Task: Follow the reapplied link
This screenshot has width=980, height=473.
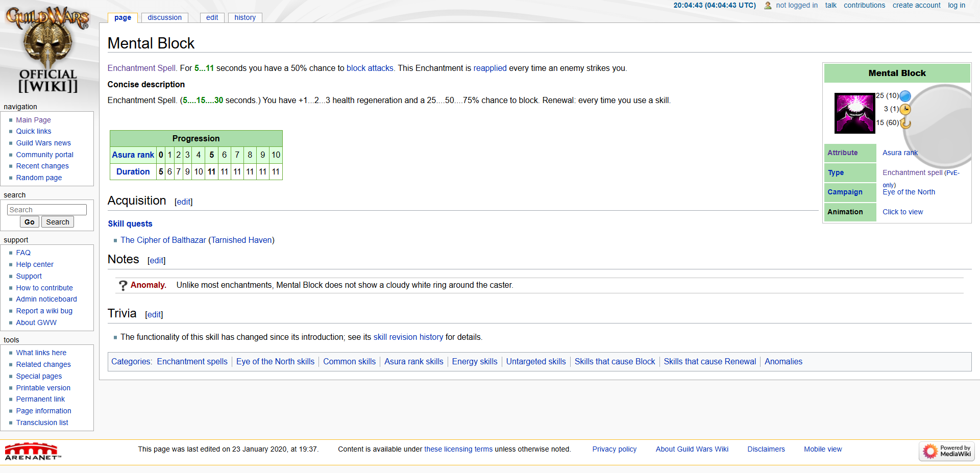Action: (490, 68)
